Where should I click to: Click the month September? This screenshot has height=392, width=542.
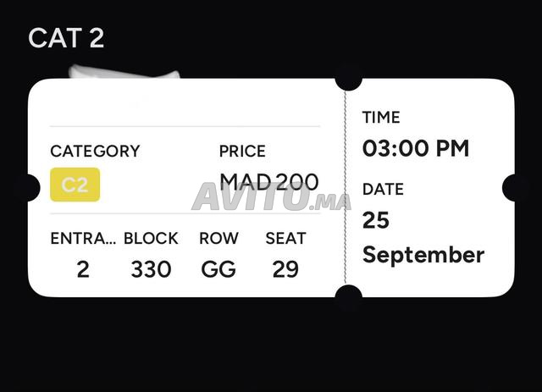tap(423, 256)
